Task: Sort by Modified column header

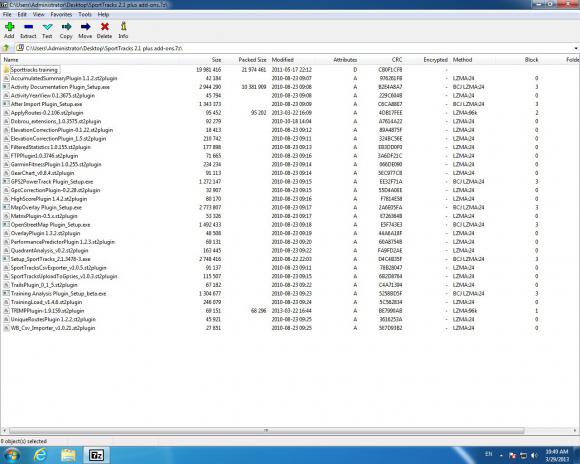Action: 283,60
